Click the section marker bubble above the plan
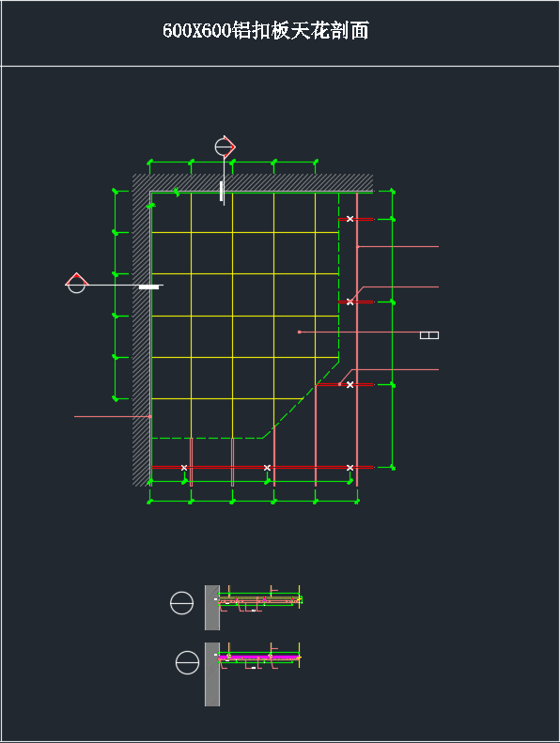The image size is (560, 743). pos(225,147)
